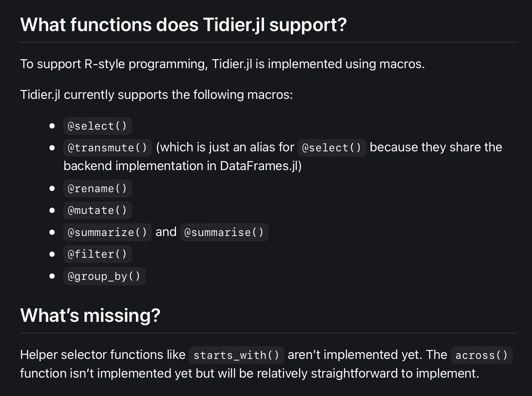
Task: Click the @group_by() code snippet
Action: click(x=104, y=276)
